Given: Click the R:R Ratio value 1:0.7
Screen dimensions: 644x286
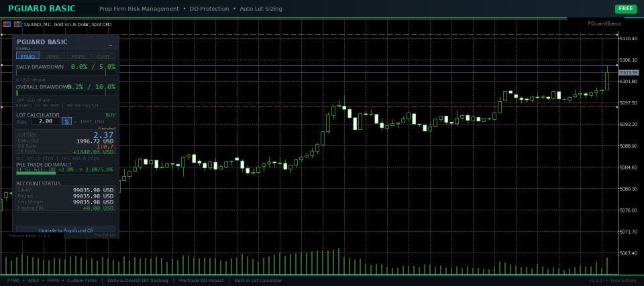Looking at the screenshot, I should coord(105,147).
